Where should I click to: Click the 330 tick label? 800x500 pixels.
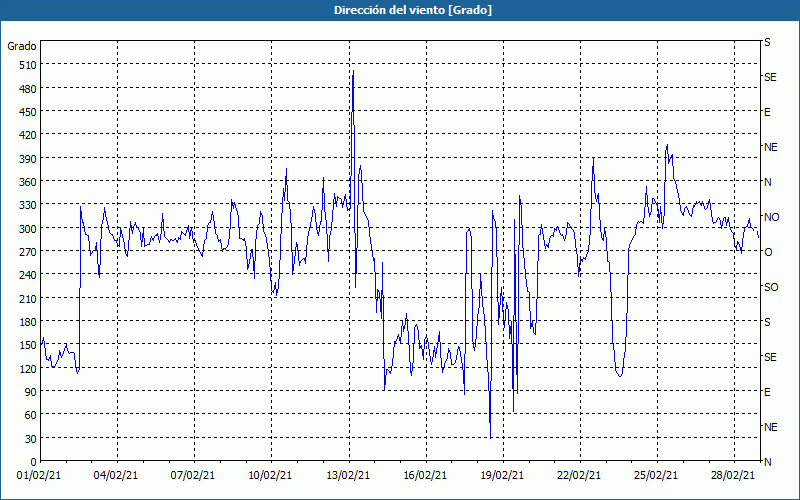tap(28, 205)
